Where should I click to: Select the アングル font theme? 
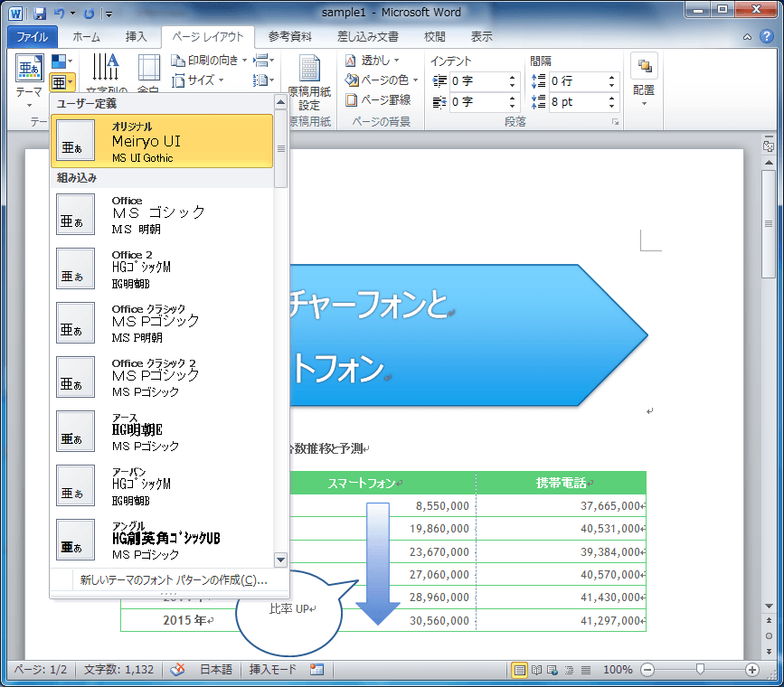click(x=162, y=540)
